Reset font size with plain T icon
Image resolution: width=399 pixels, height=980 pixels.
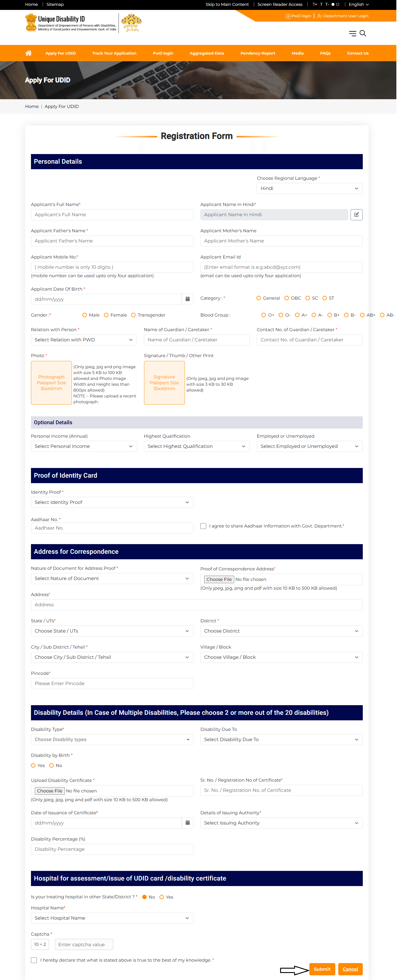point(321,5)
